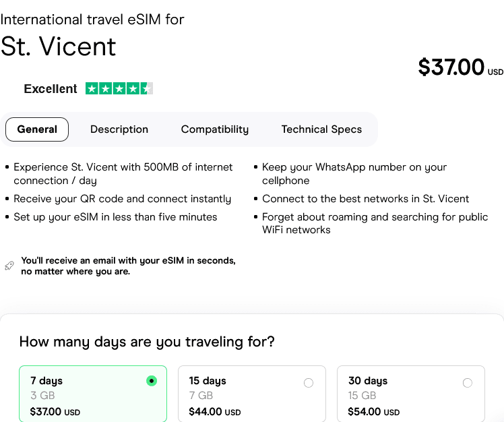
Task: Choose the 30 days 15 GB plan card
Action: 410,396
